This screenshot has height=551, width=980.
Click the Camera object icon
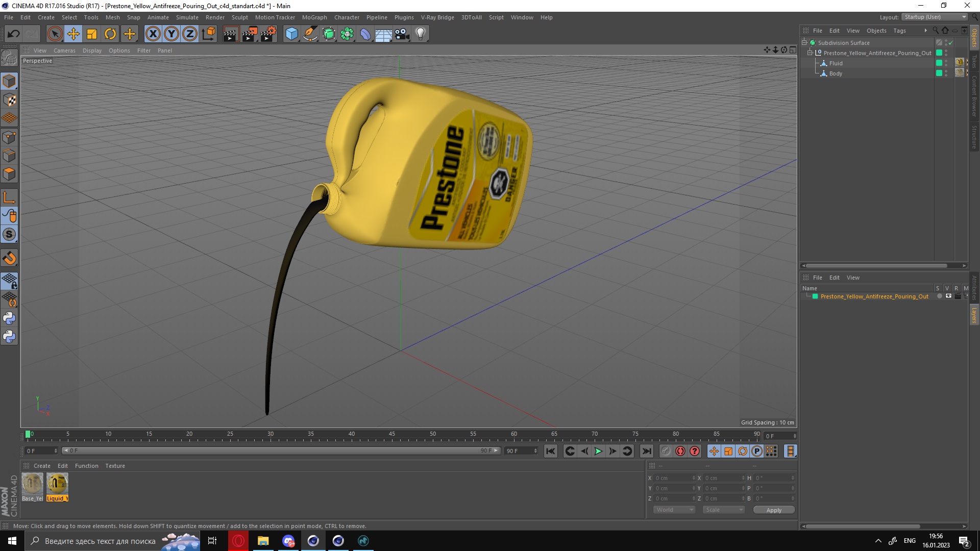click(402, 34)
